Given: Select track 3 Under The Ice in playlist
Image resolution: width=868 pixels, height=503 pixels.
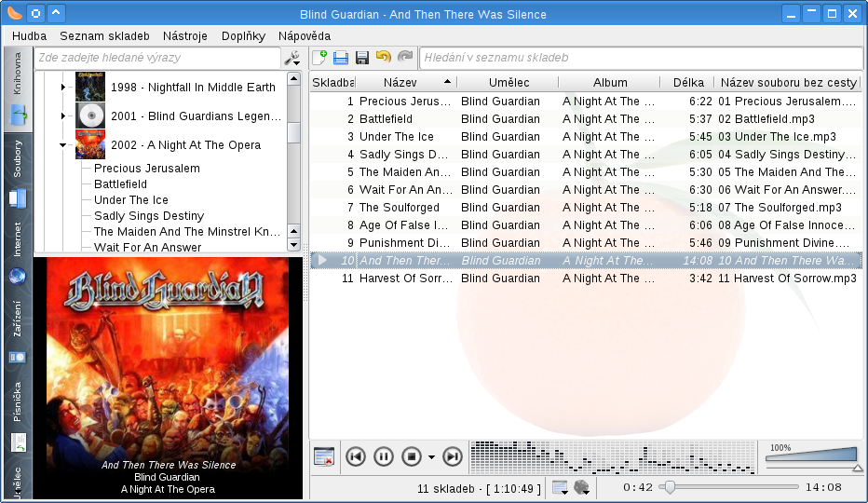Looking at the screenshot, I should click(586, 137).
